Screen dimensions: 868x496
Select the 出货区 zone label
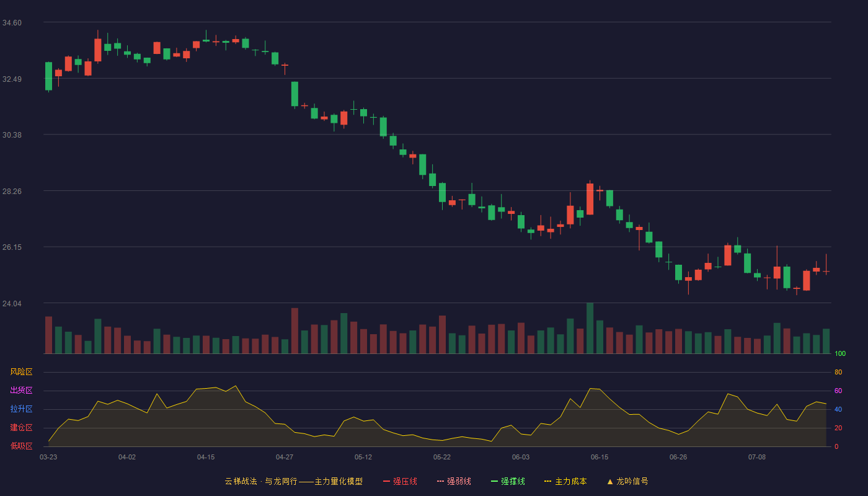click(x=21, y=391)
